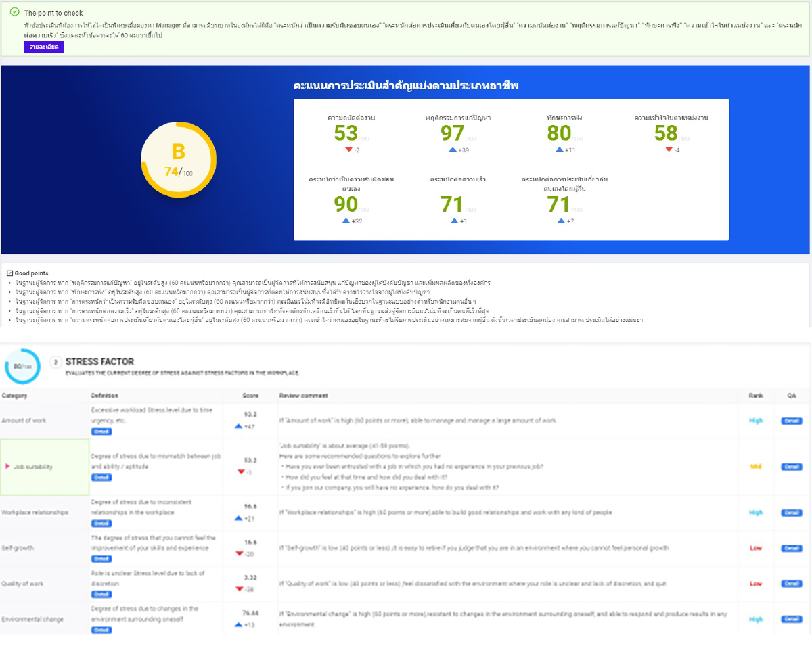This screenshot has height=648, width=812.
Task: Click the Low rank for Self-growth
Action: coord(756,548)
